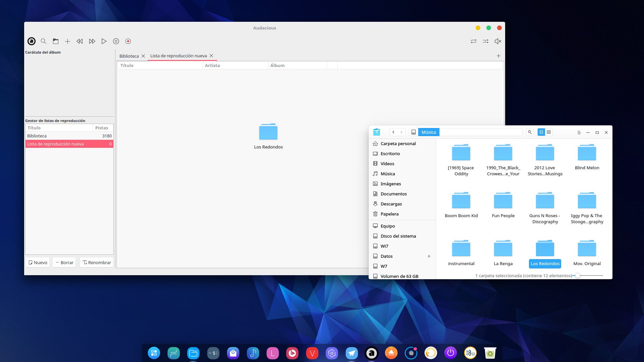Click the Audacious repeat toggle icon
This screenshot has width=644, height=362.
pyautogui.click(x=474, y=41)
